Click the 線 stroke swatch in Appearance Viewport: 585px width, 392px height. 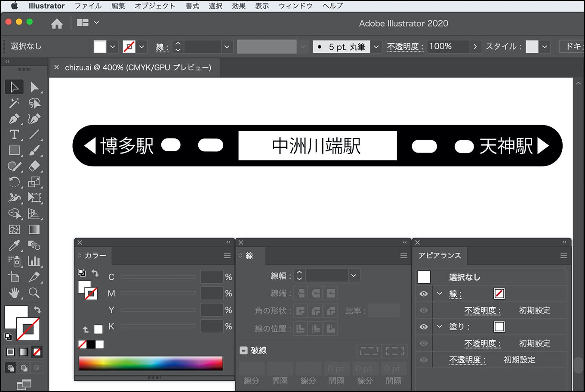tap(499, 294)
